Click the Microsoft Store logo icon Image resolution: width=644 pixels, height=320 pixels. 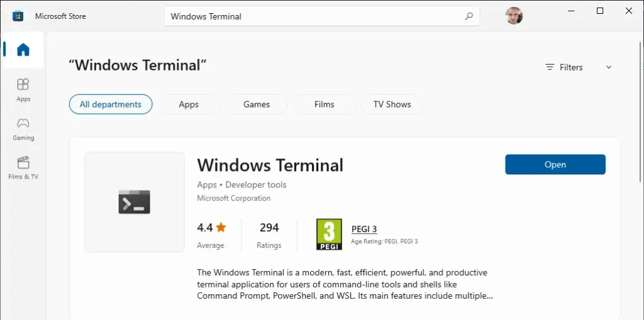pyautogui.click(x=18, y=16)
